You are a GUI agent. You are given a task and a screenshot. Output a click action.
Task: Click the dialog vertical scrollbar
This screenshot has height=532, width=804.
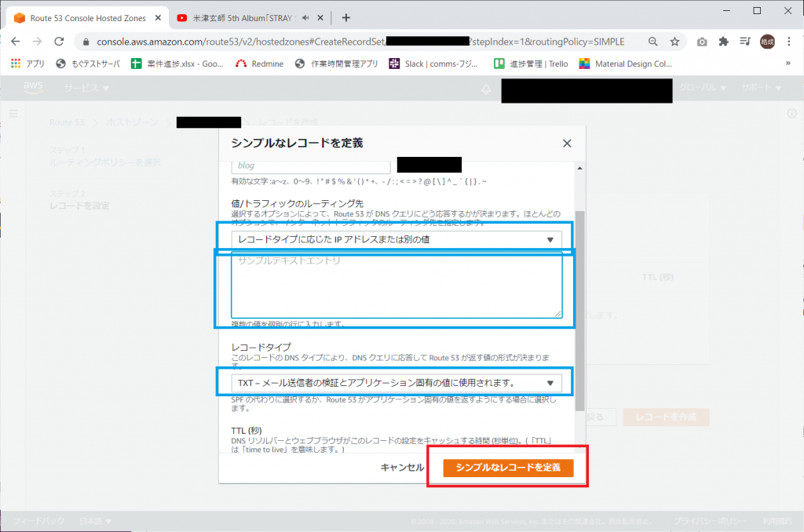(579, 311)
